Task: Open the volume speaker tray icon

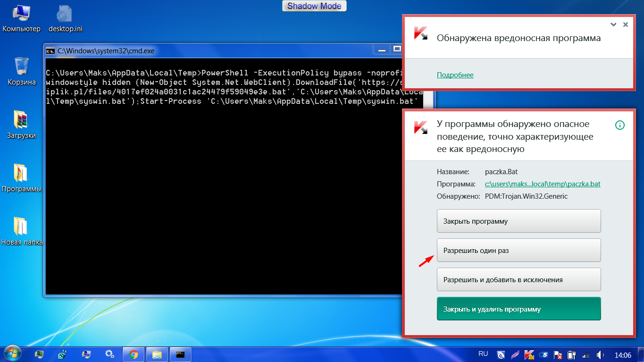Action: tap(601, 354)
